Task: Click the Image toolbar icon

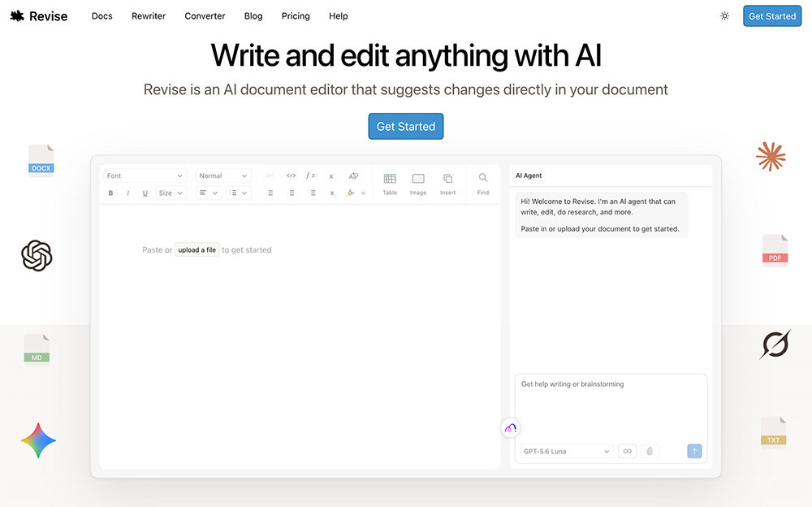Action: pyautogui.click(x=418, y=184)
